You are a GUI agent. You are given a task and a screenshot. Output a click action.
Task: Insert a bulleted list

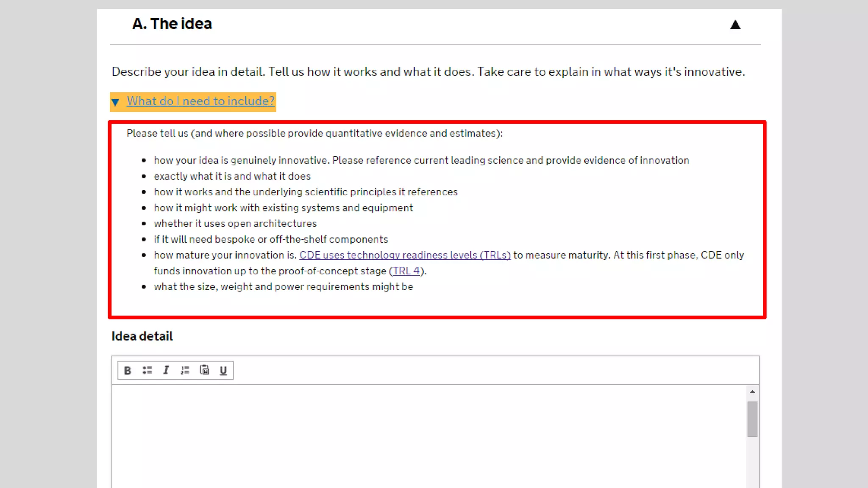coord(147,371)
